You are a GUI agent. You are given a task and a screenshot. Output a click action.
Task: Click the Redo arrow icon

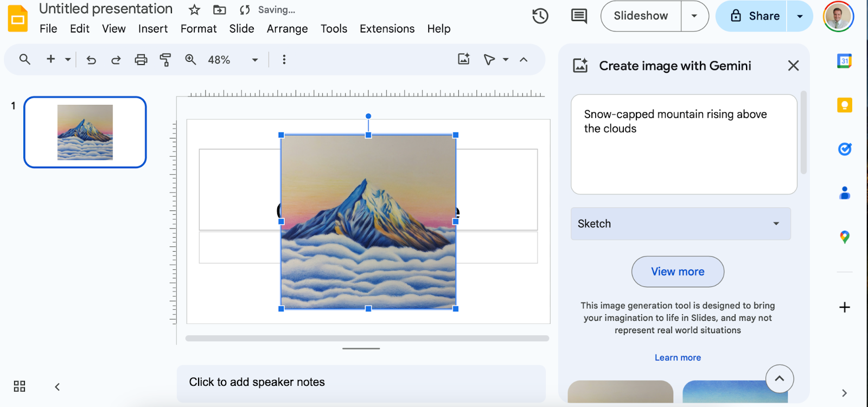(x=116, y=60)
